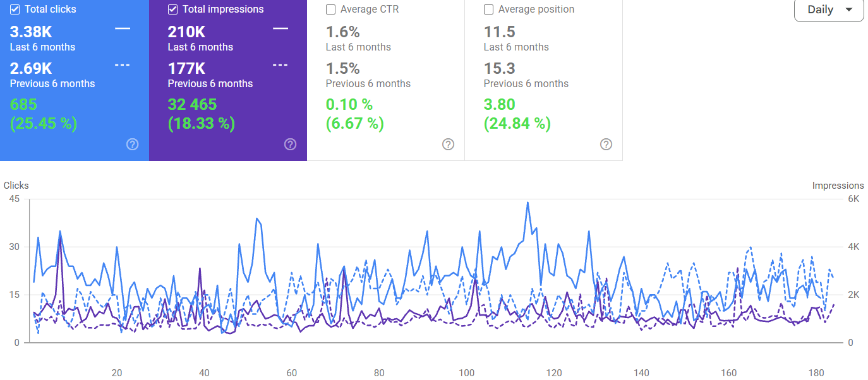Click the 1.6% average CTR value
The height and width of the screenshot is (380, 868).
tap(343, 32)
